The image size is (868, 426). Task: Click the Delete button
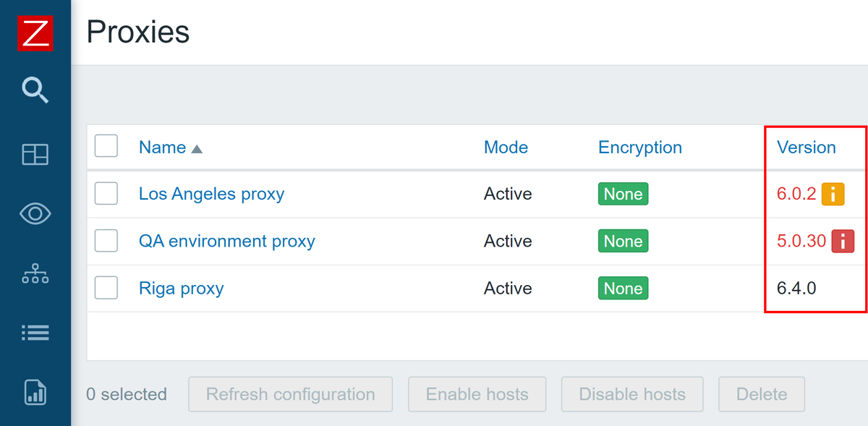pyautogui.click(x=761, y=394)
